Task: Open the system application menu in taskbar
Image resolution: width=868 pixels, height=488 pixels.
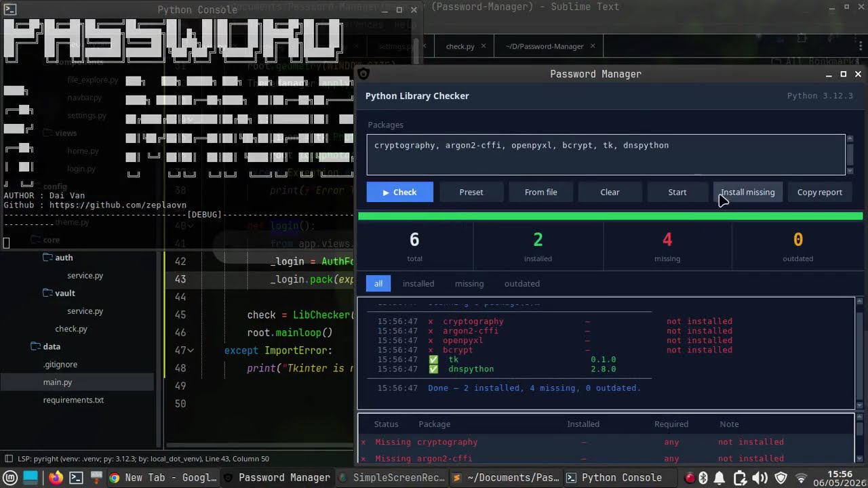Action: click(x=10, y=478)
